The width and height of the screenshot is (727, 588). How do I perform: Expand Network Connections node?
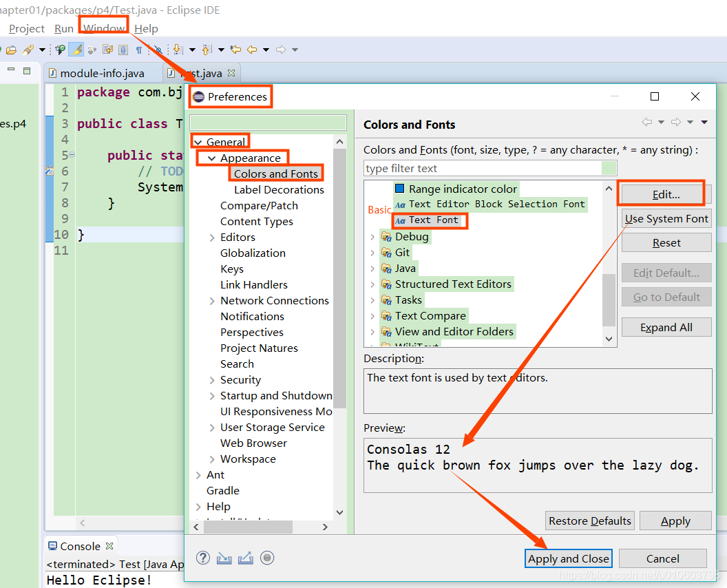point(212,301)
